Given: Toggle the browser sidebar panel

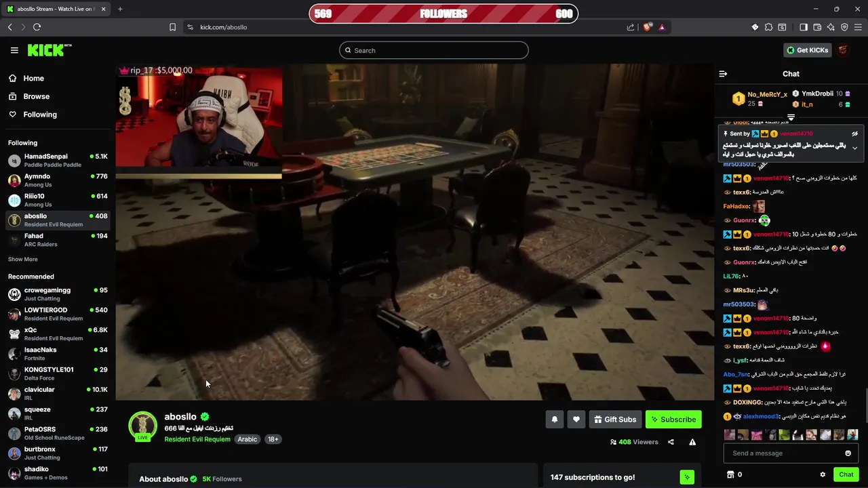Looking at the screenshot, I should tap(804, 27).
